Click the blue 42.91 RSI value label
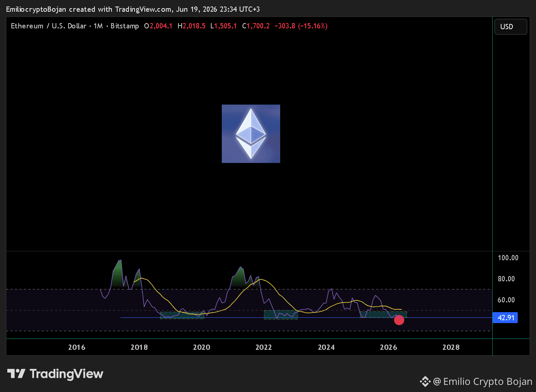Viewport: 536px width, 392px height. pyautogui.click(x=505, y=318)
